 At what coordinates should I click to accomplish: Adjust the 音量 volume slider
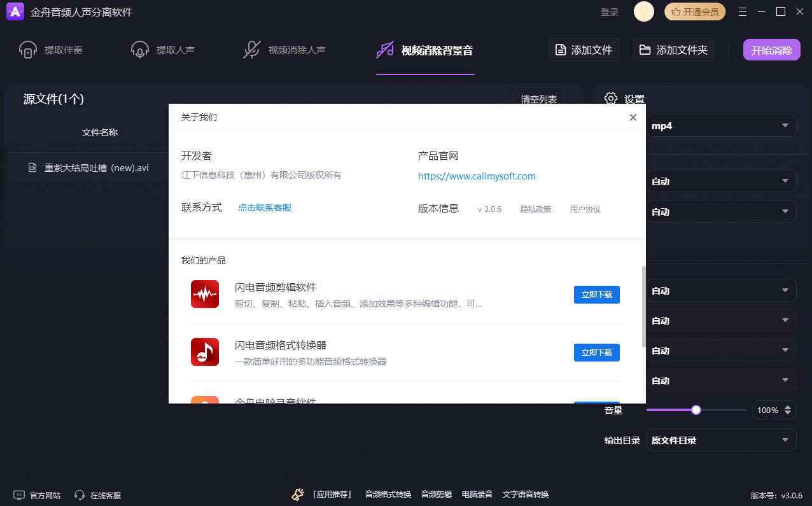[696, 410]
